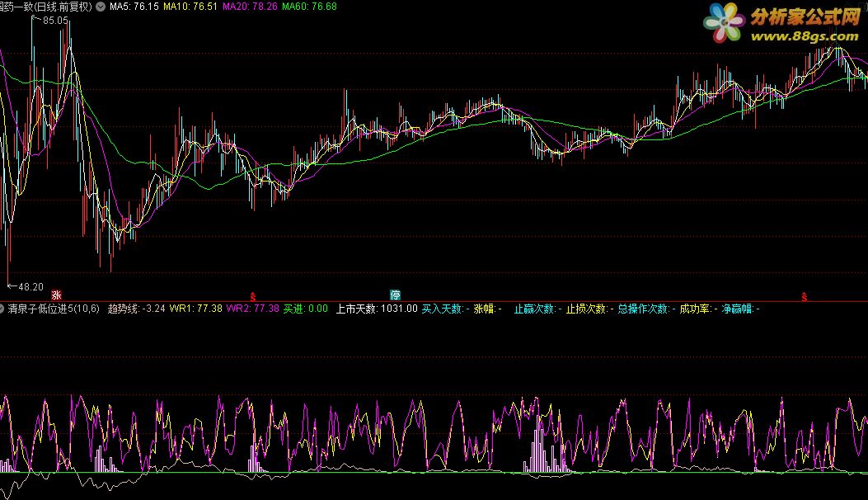Select the MA10: 76.51 moving average label
The height and width of the screenshot is (500, 868).
pyautogui.click(x=190, y=7)
